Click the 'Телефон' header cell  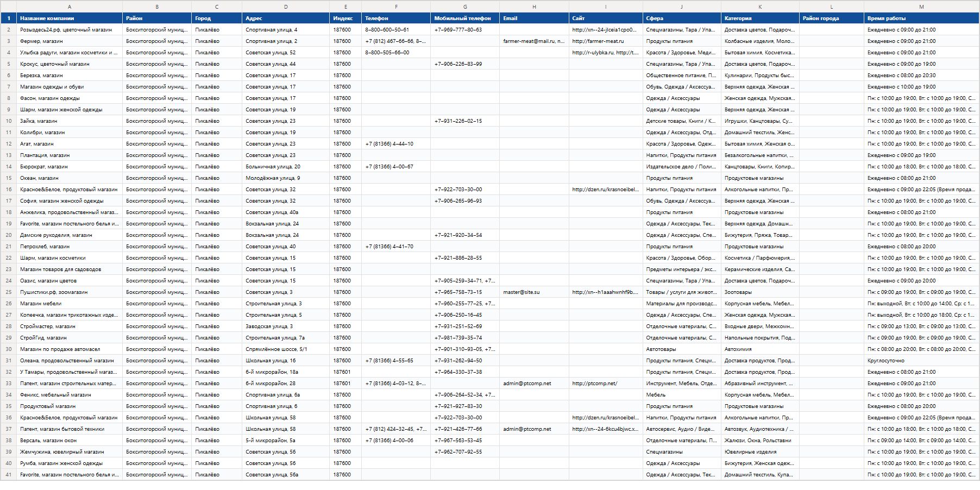click(396, 18)
